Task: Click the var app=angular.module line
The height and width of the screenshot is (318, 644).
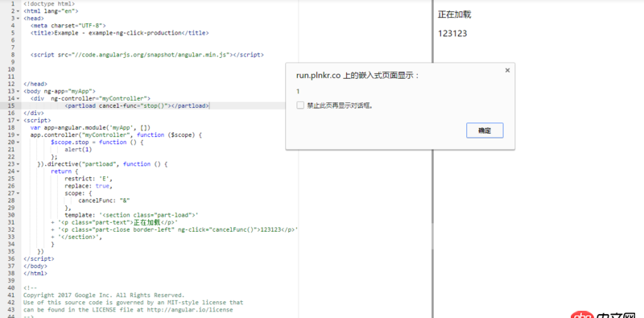Action: click(90, 127)
